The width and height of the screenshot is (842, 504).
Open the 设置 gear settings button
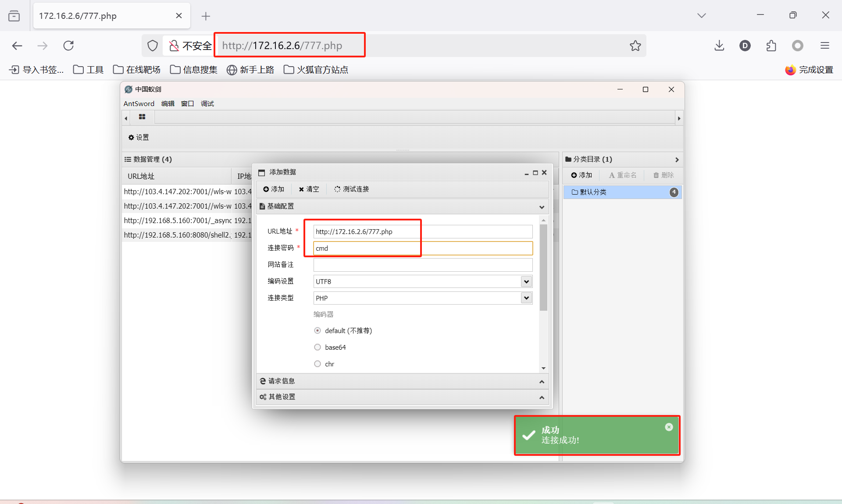[139, 137]
